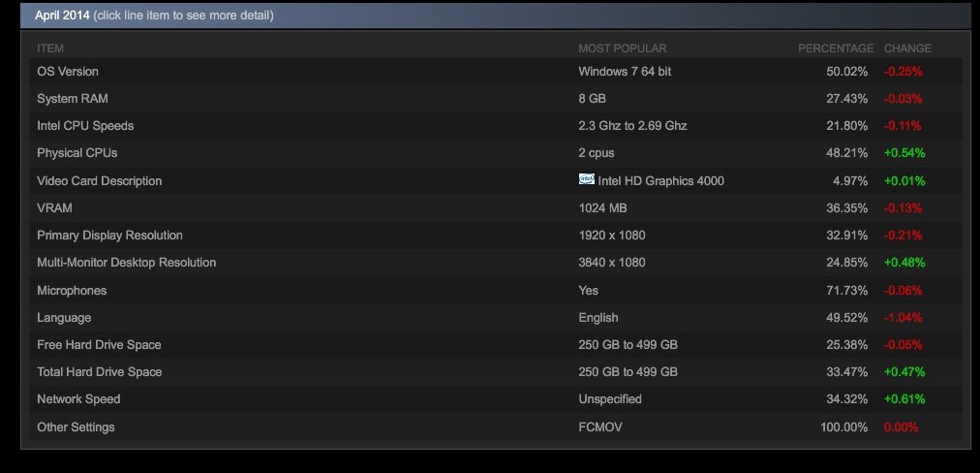Screen dimensions: 980x473
Task: Click the +0.01% Video Card change
Action: (x=904, y=181)
